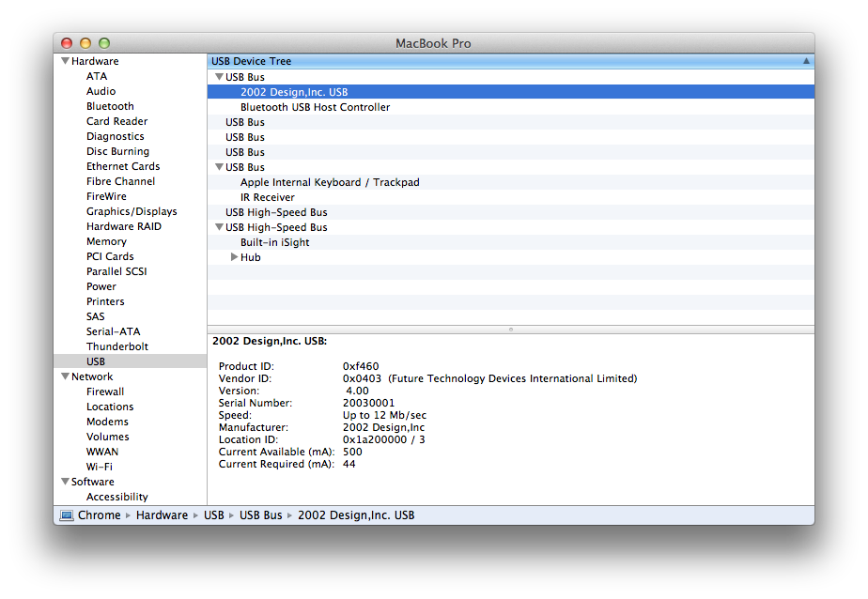
Task: Collapse the Software section in the sidebar
Action: tap(65, 482)
